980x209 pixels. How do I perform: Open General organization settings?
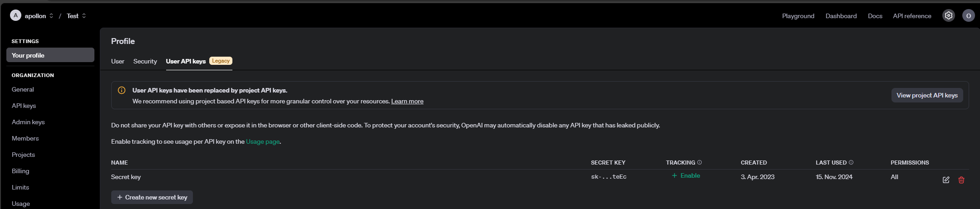pyautogui.click(x=23, y=89)
